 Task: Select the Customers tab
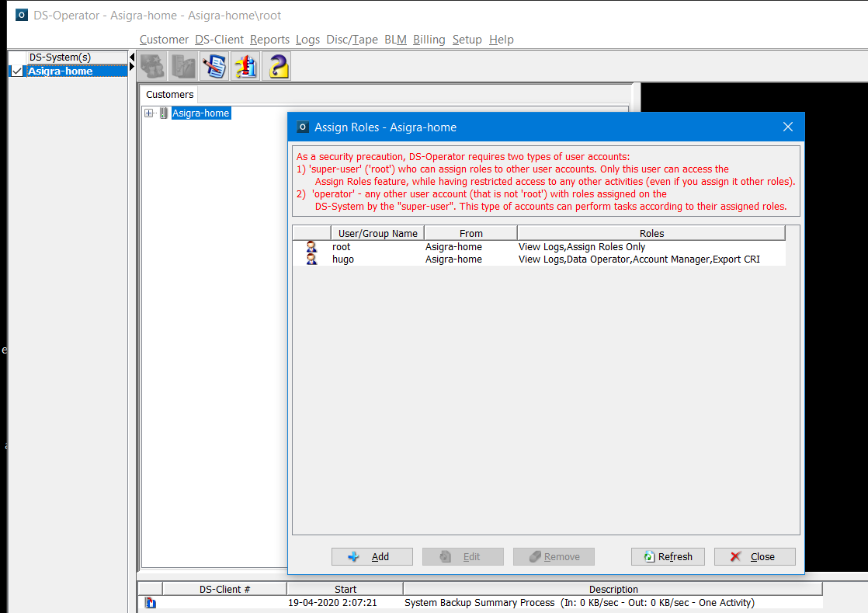(169, 95)
